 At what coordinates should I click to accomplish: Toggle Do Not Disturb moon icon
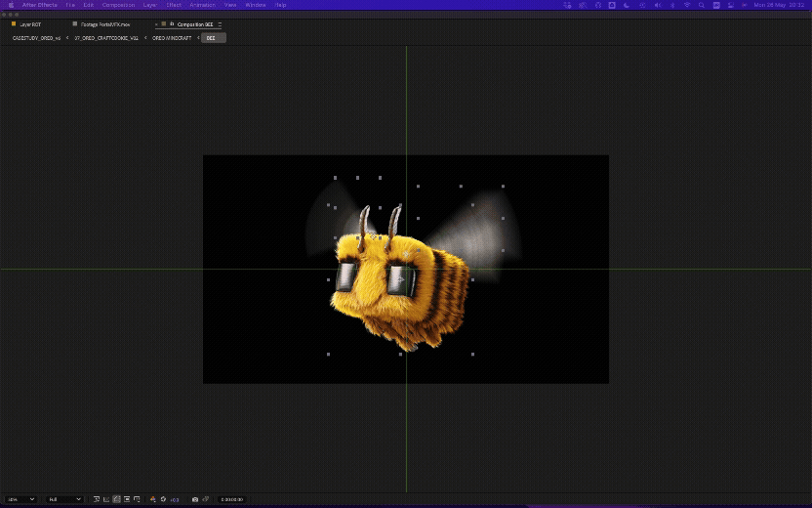(x=627, y=5)
